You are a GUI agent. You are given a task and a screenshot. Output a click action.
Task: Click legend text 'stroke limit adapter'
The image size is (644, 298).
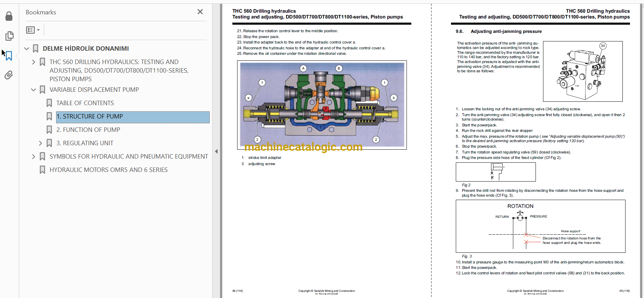coord(265,158)
